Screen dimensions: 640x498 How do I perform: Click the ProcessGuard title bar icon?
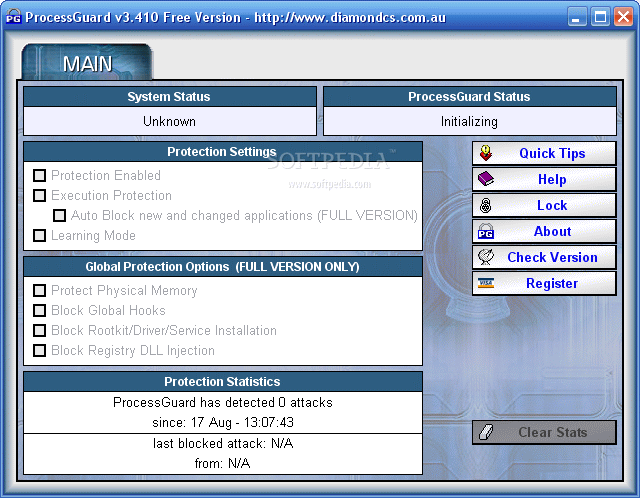tap(13, 16)
